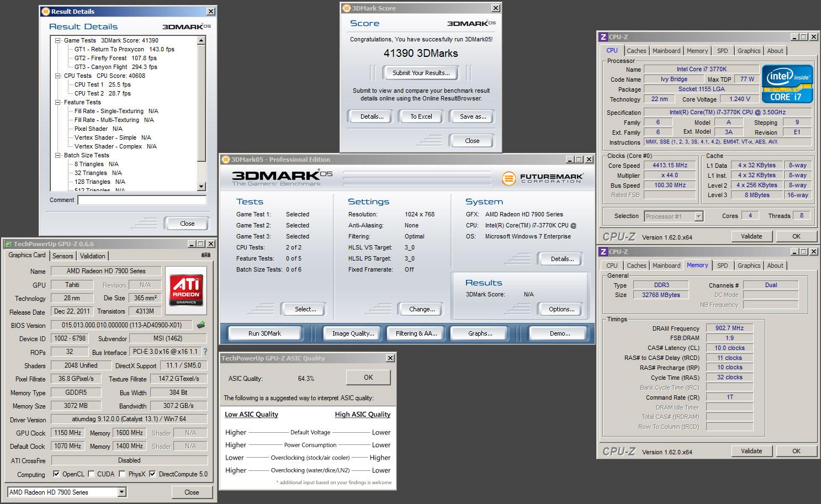Click the Save as button
Screen dimensions: 821x504
click(473, 116)
